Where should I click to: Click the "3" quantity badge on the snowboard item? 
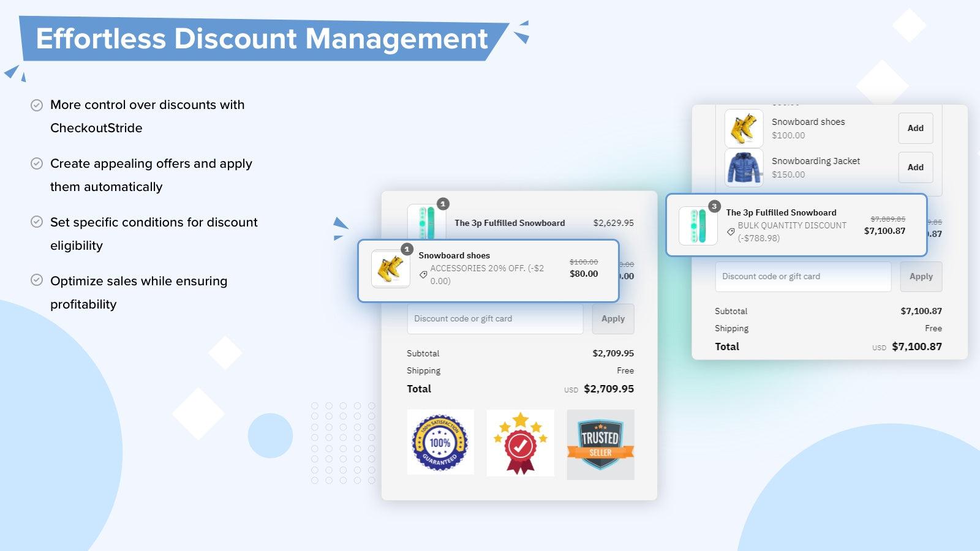714,206
